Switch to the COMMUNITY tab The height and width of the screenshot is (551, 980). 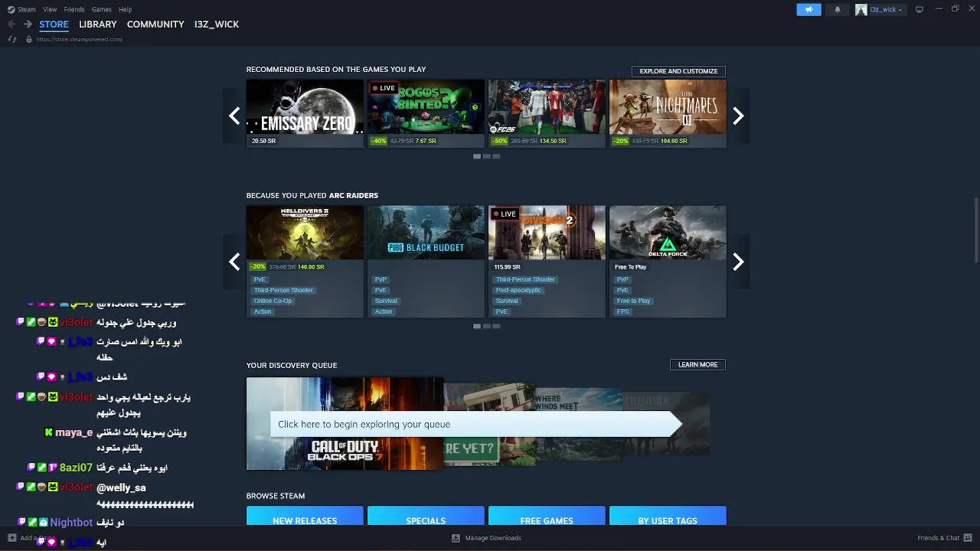tap(155, 24)
